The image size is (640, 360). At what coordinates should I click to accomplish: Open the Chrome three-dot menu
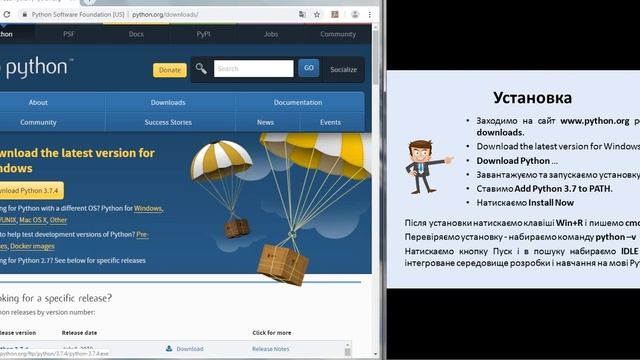click(370, 14)
